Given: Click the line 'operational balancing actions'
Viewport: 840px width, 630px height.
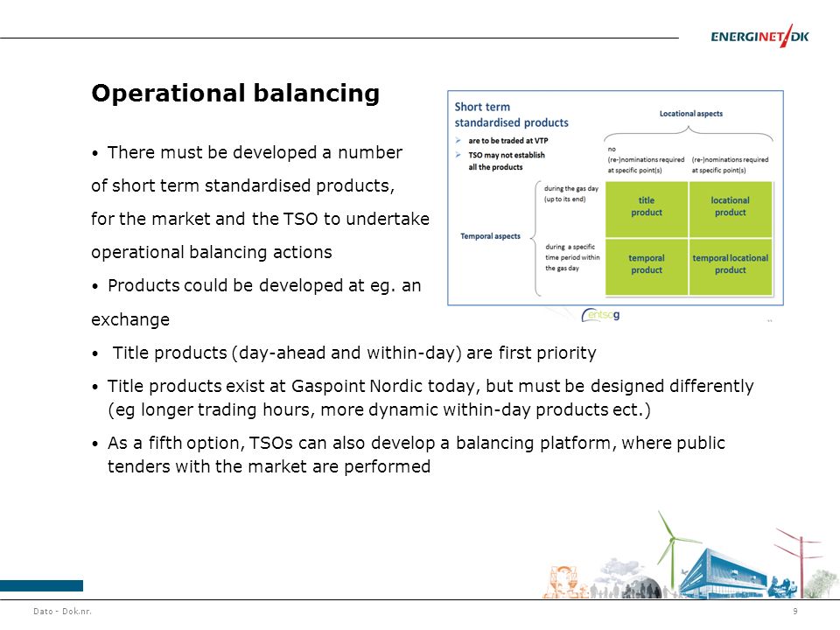Looking at the screenshot, I should (x=212, y=252).
